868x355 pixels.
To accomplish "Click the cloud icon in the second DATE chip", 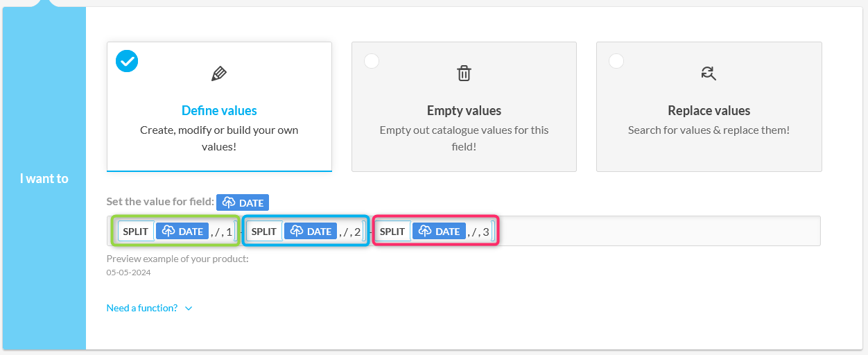I will click(x=296, y=232).
